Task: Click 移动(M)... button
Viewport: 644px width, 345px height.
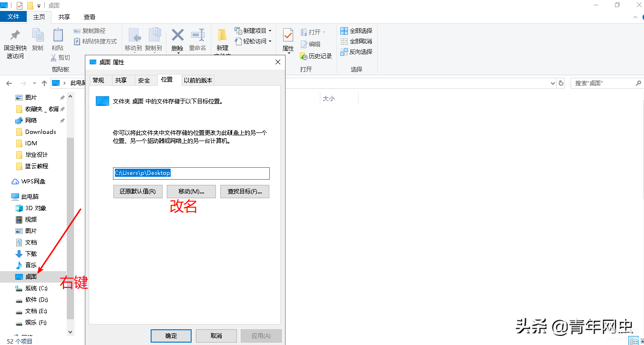Action: pos(191,192)
